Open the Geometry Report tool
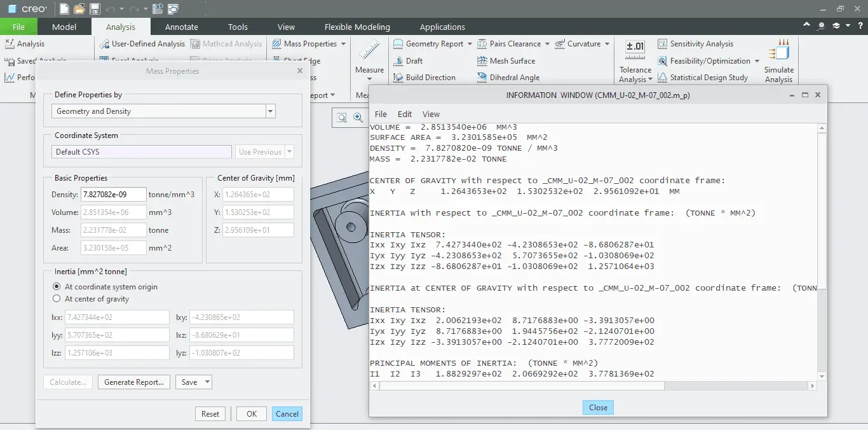868x430 pixels. 428,44
